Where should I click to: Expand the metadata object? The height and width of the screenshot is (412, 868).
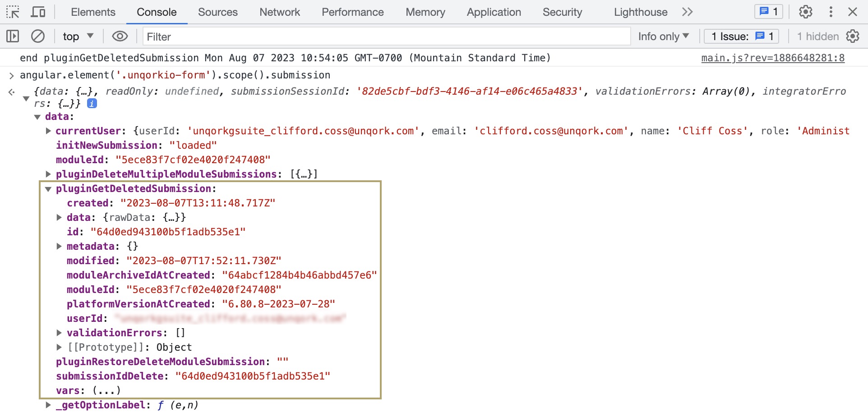[x=59, y=246]
